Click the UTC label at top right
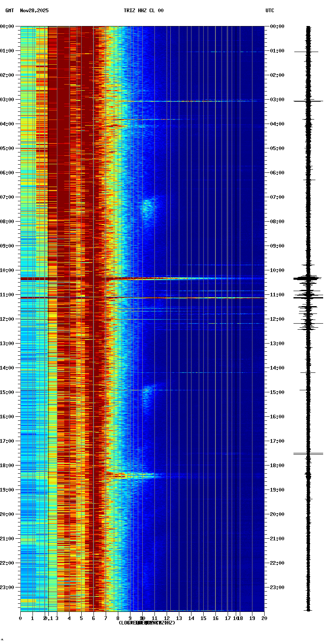Viewport: 326px width, 644px height. pos(270,11)
